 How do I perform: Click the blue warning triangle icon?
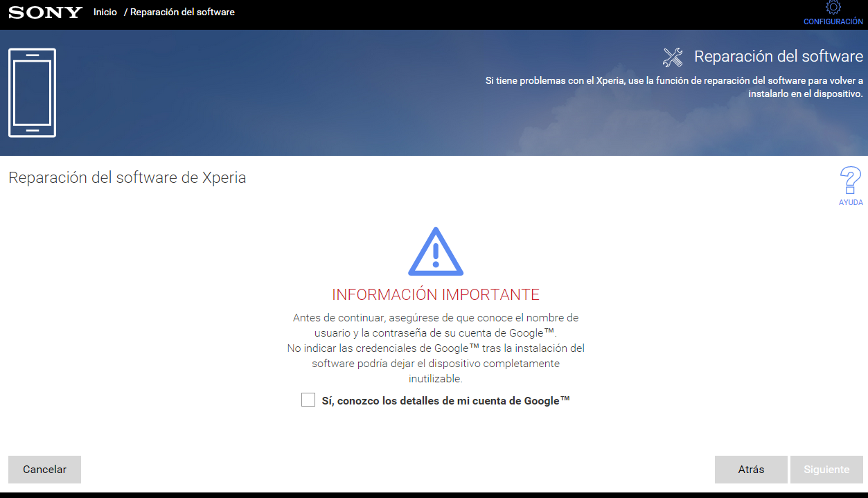435,252
